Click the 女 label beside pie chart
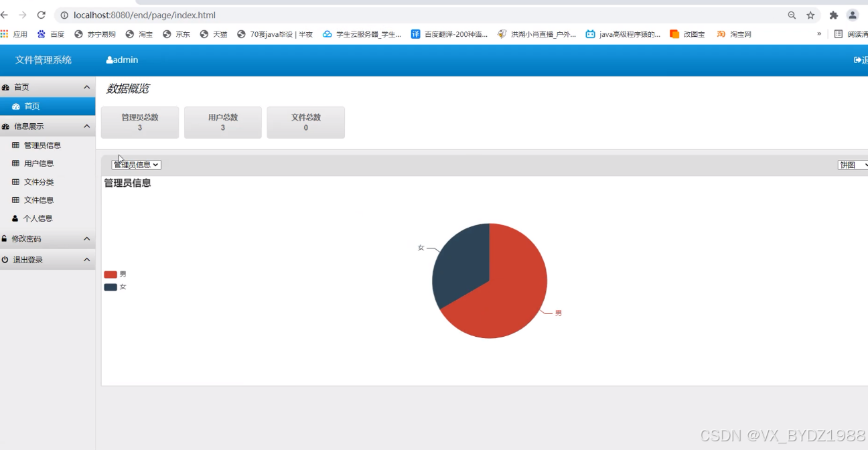The image size is (868, 450). (421, 248)
